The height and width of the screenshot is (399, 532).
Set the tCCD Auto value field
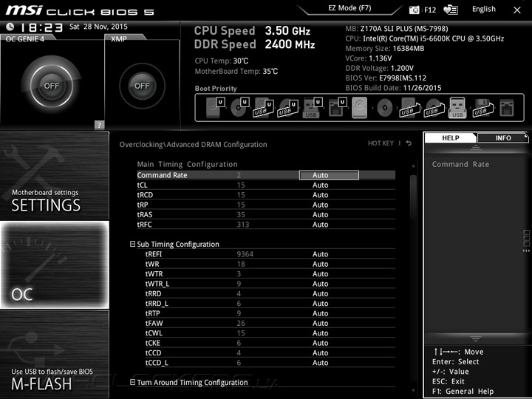[x=320, y=353]
